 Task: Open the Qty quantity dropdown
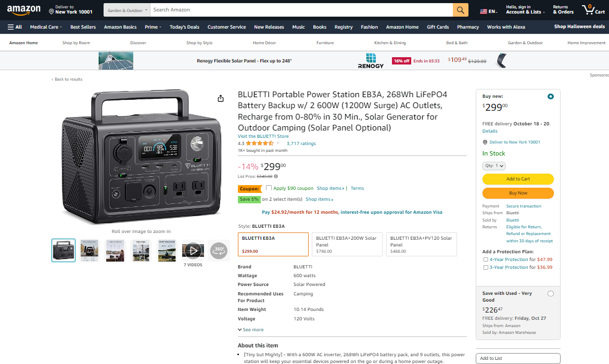493,166
